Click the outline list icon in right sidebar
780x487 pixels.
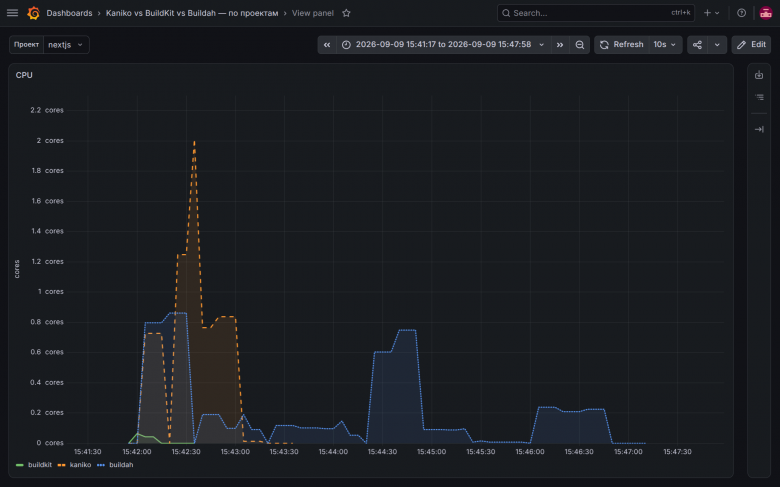click(759, 97)
